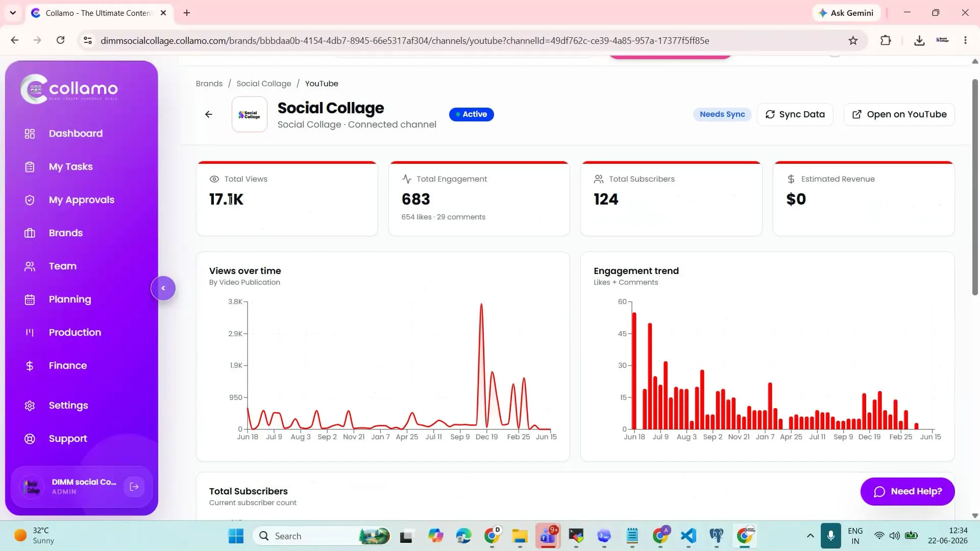Open browser downloads icon

(x=919, y=40)
